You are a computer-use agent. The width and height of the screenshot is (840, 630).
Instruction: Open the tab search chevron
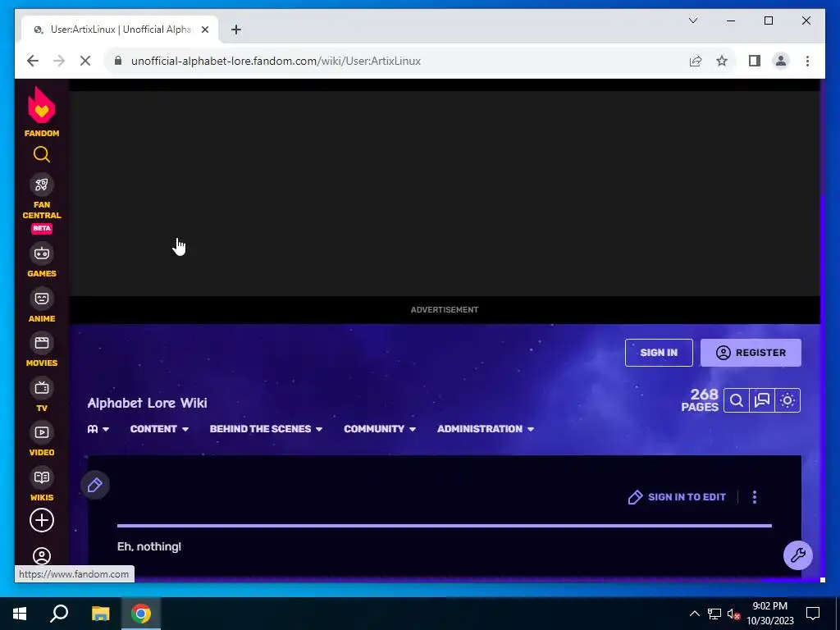click(x=692, y=21)
